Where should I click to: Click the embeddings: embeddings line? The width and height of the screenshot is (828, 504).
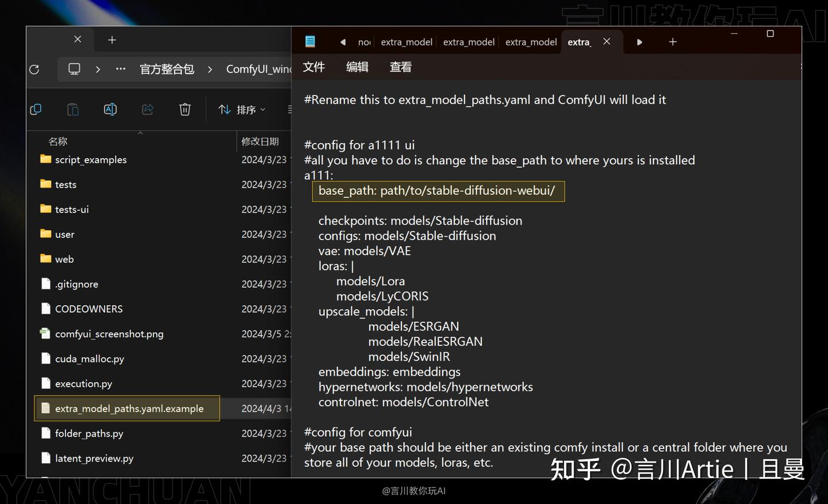click(389, 372)
